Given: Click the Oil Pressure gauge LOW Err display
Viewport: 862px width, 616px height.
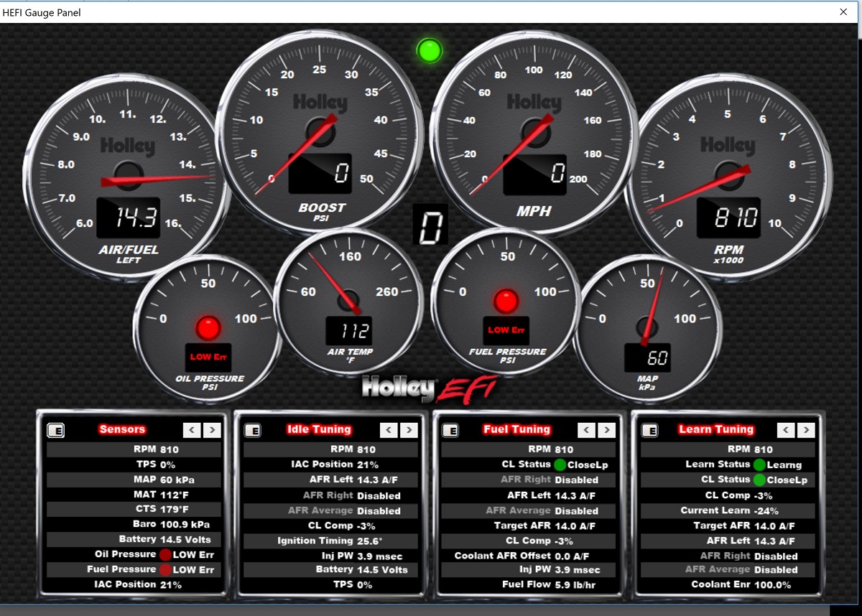Looking at the screenshot, I should pyautogui.click(x=208, y=357).
